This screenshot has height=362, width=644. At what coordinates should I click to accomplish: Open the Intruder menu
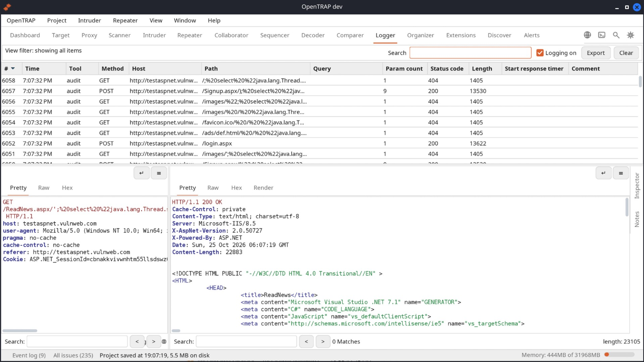click(89, 20)
